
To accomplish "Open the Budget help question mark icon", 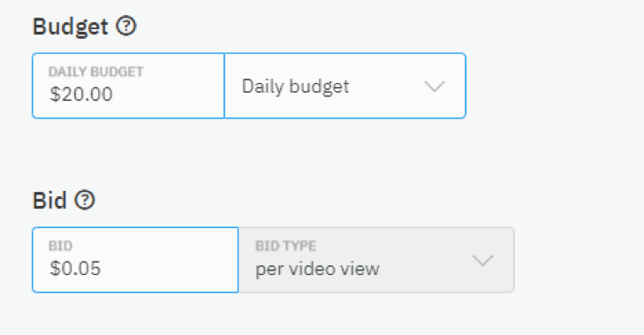I will click(x=125, y=27).
